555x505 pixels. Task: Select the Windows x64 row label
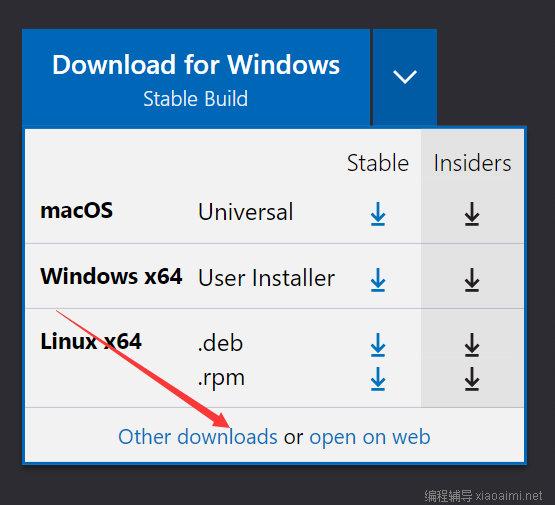[111, 276]
